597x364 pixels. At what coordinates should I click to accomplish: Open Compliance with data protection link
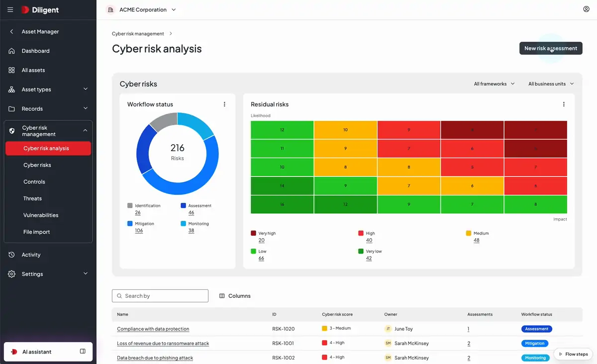tap(153, 329)
